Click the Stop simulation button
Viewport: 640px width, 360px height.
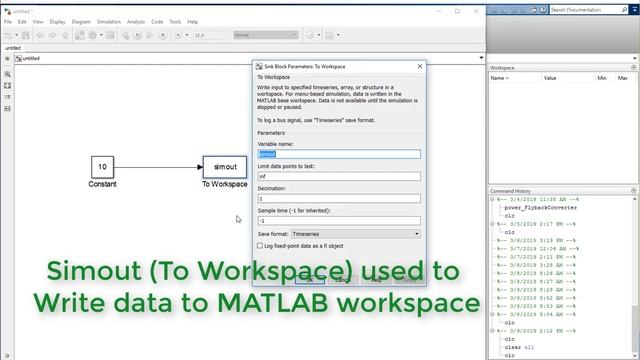pos(163,36)
